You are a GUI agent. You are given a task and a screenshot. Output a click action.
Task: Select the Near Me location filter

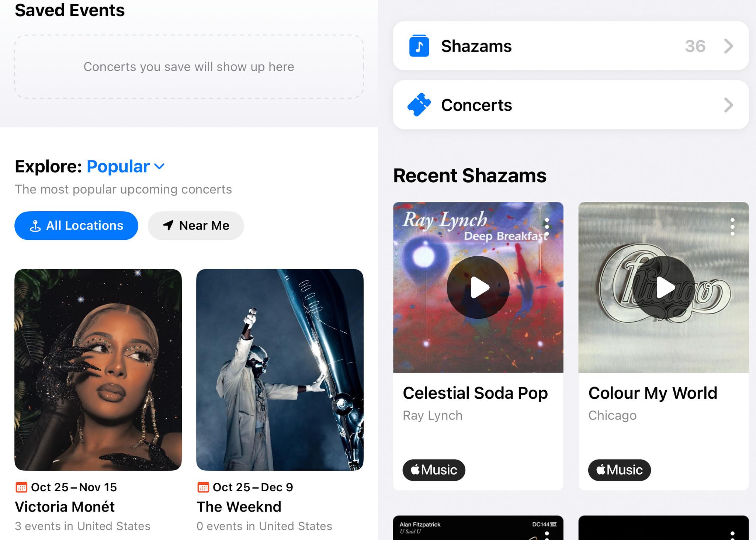(196, 226)
